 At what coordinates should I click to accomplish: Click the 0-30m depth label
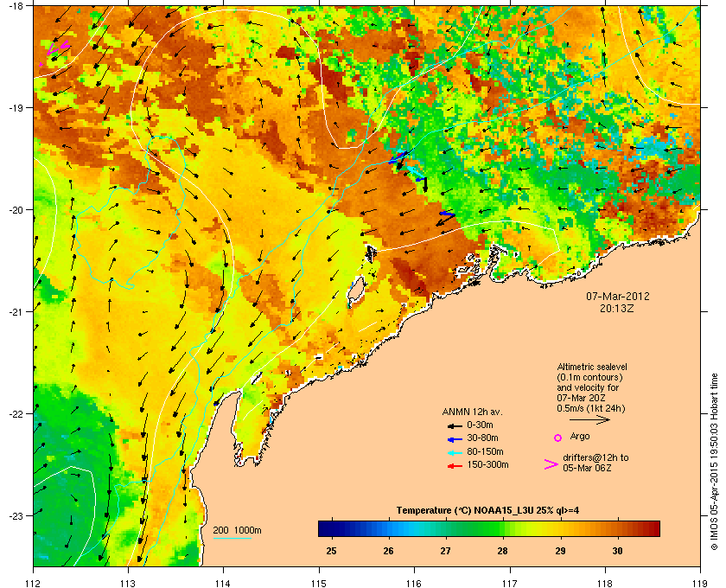point(480,425)
